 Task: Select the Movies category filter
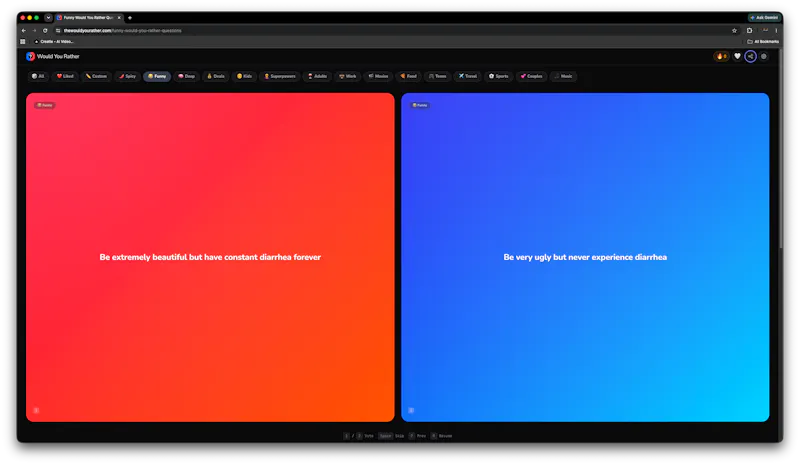pyautogui.click(x=378, y=76)
